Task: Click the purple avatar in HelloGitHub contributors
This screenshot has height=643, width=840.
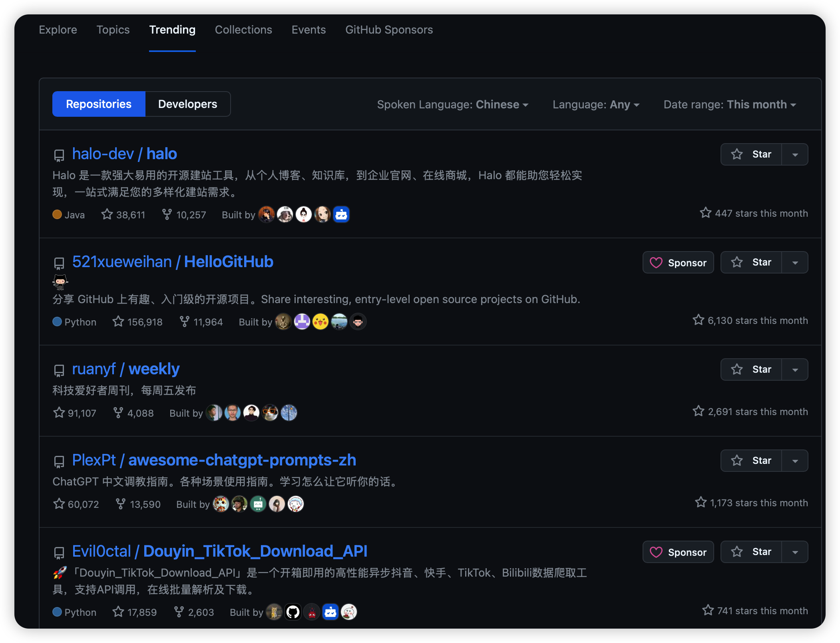Action: pyautogui.click(x=302, y=322)
